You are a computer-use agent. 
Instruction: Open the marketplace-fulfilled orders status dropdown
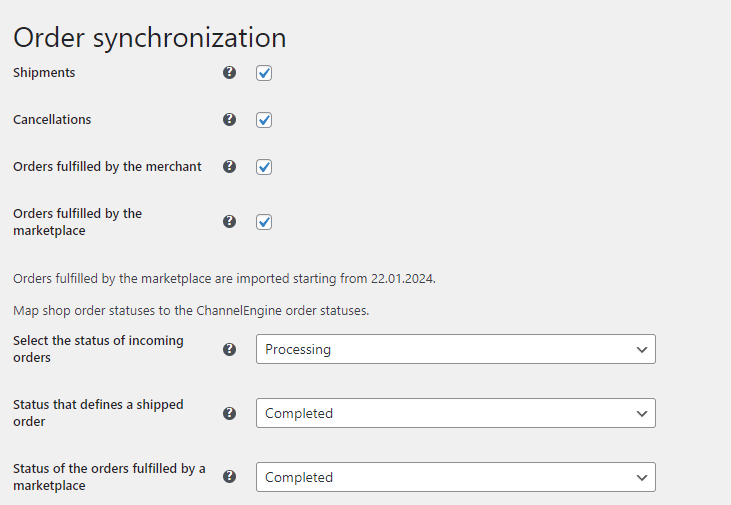tap(455, 477)
